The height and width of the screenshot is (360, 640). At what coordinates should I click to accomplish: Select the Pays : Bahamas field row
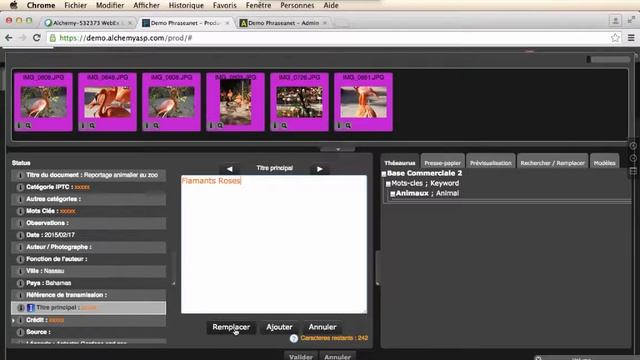pos(89,283)
